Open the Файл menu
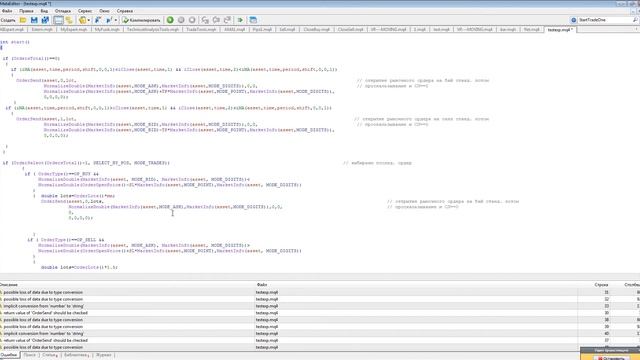Image resolution: width=640 pixels, height=360 pixels. coord(7,11)
